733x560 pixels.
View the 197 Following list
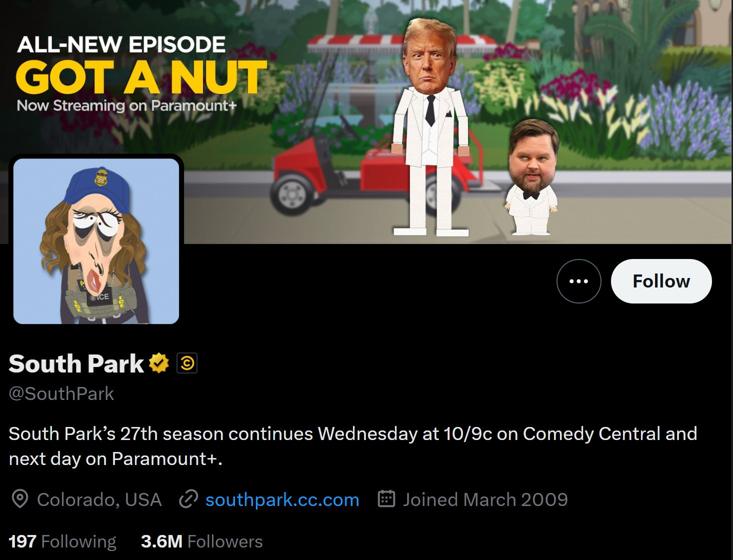pos(62,541)
